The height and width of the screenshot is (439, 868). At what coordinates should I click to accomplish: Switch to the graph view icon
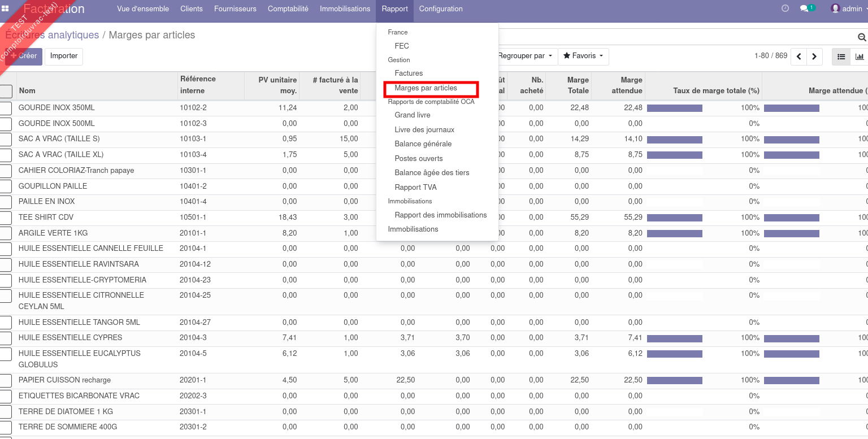coord(860,56)
